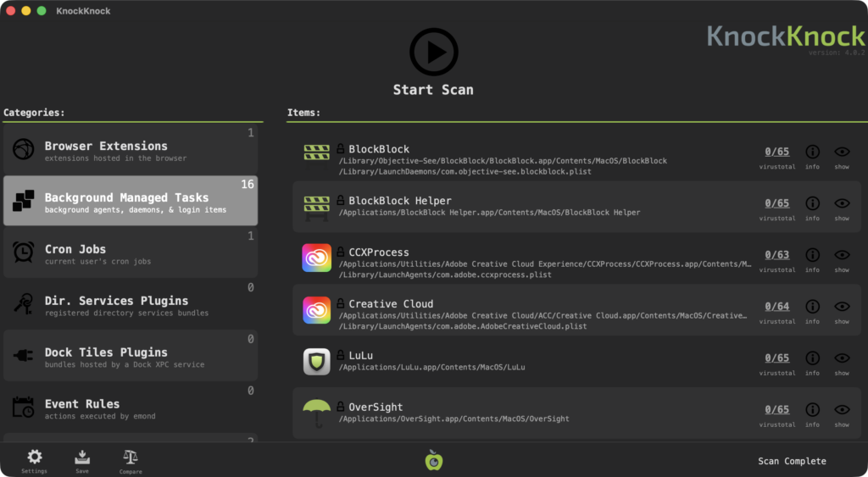This screenshot has height=477, width=868.
Task: Open LuLu's 0/65 VirusTotal result
Action: [777, 358]
